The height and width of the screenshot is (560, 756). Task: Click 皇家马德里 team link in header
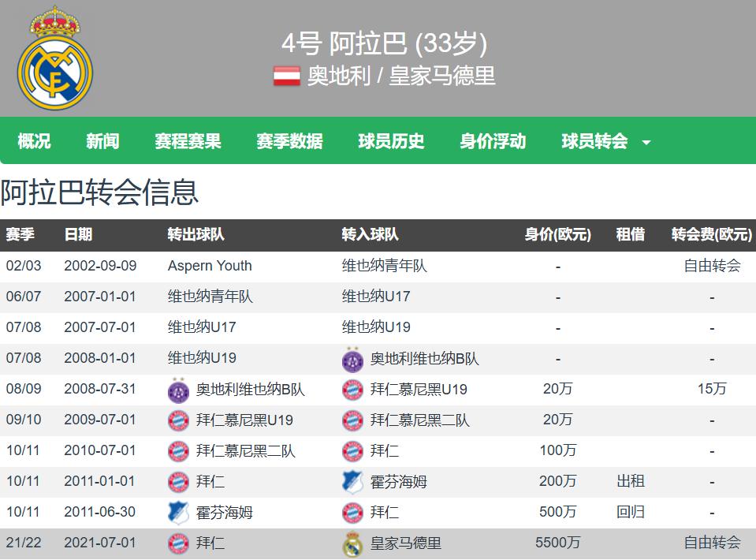(x=442, y=77)
